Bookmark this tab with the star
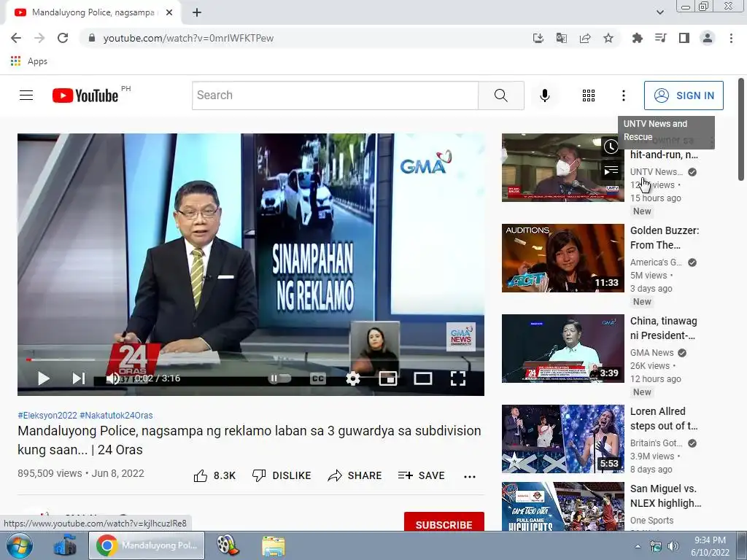The width and height of the screenshot is (747, 560). point(608,38)
